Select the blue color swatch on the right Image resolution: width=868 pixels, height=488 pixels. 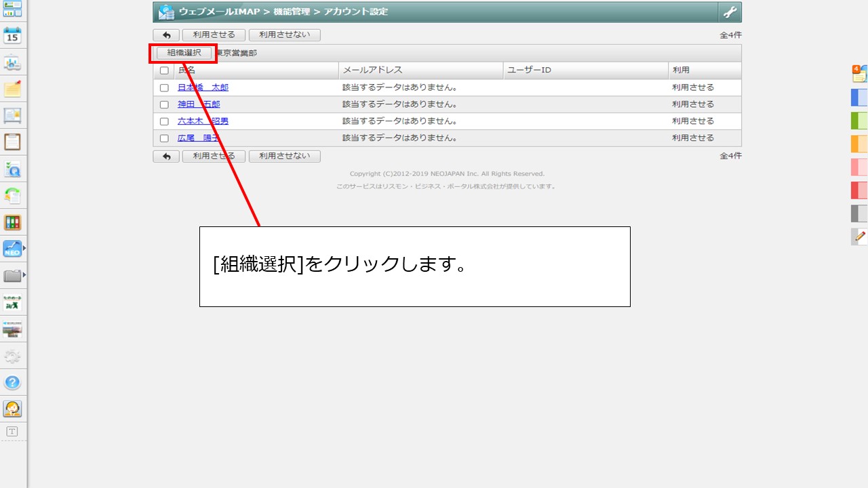(x=859, y=98)
